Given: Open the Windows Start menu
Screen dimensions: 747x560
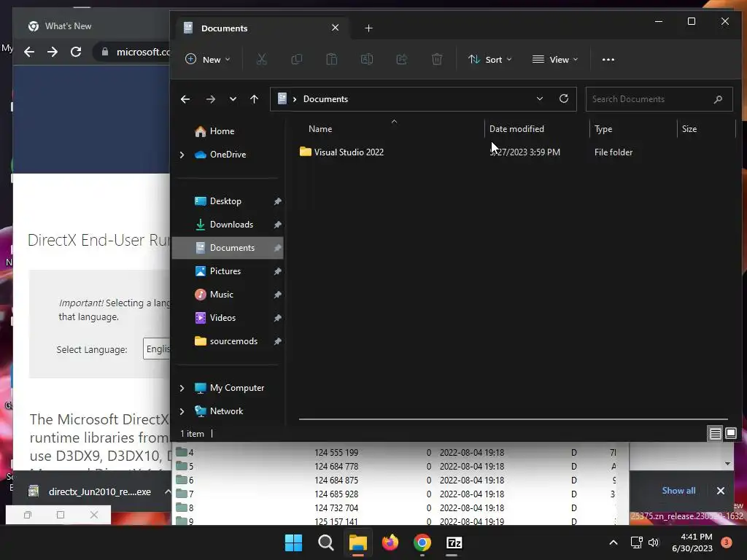Looking at the screenshot, I should tap(293, 542).
